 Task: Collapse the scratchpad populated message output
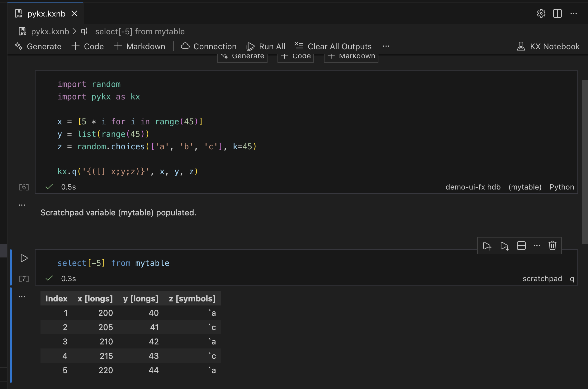(x=21, y=204)
